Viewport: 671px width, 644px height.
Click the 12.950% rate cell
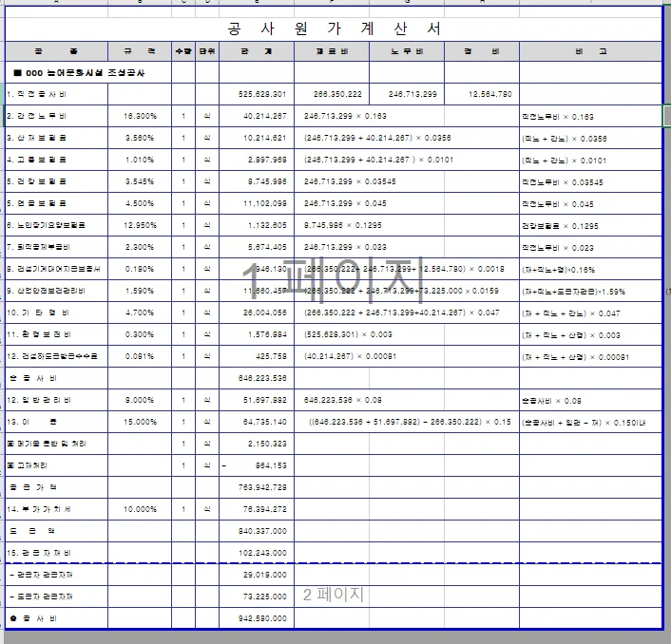pyautogui.click(x=140, y=225)
